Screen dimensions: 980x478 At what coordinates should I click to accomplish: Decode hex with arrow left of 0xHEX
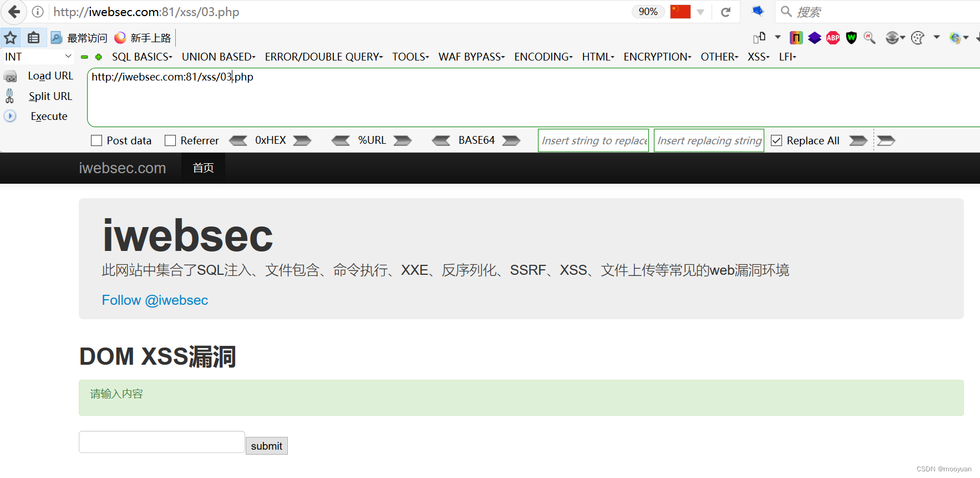pyautogui.click(x=238, y=140)
